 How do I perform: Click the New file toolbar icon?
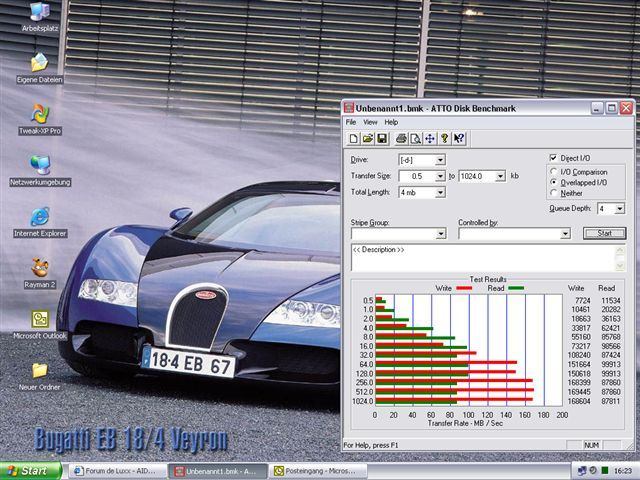tap(353, 139)
